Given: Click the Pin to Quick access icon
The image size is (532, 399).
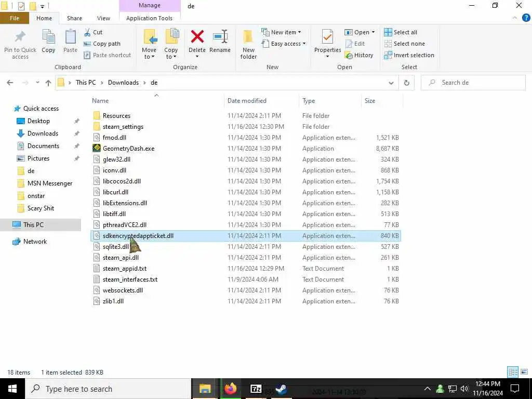Looking at the screenshot, I should pyautogui.click(x=20, y=45).
